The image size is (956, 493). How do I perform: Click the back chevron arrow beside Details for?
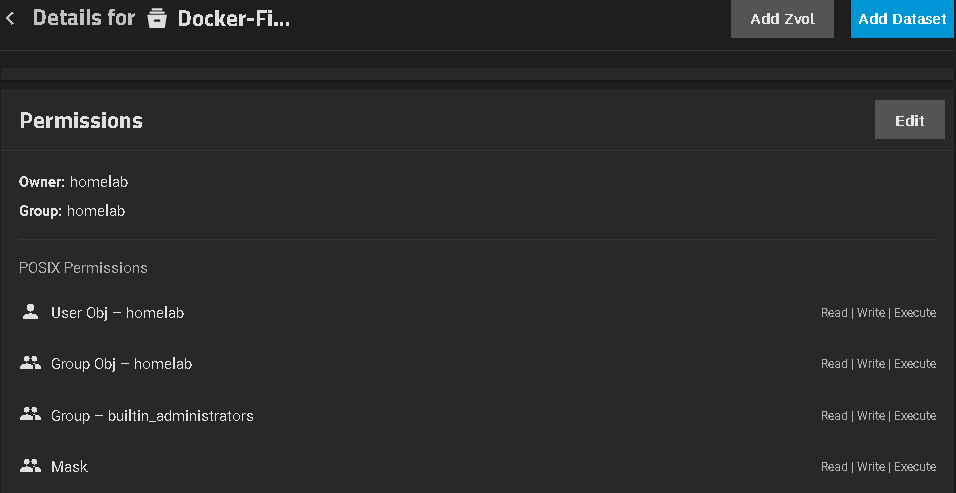click(10, 18)
